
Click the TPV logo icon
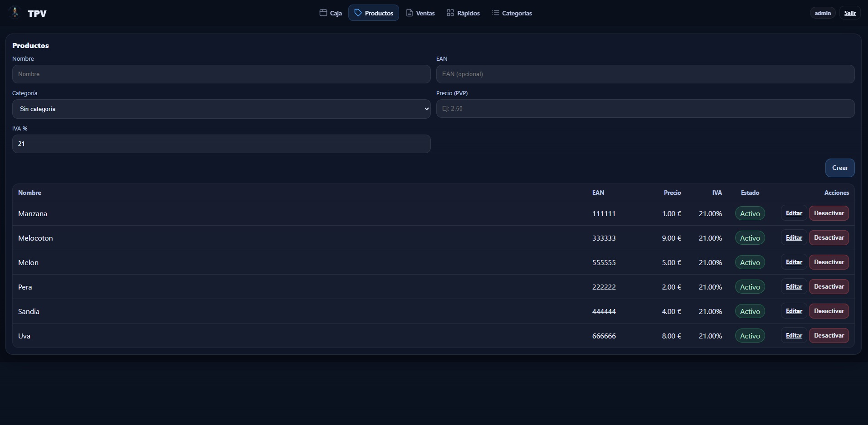pos(15,13)
